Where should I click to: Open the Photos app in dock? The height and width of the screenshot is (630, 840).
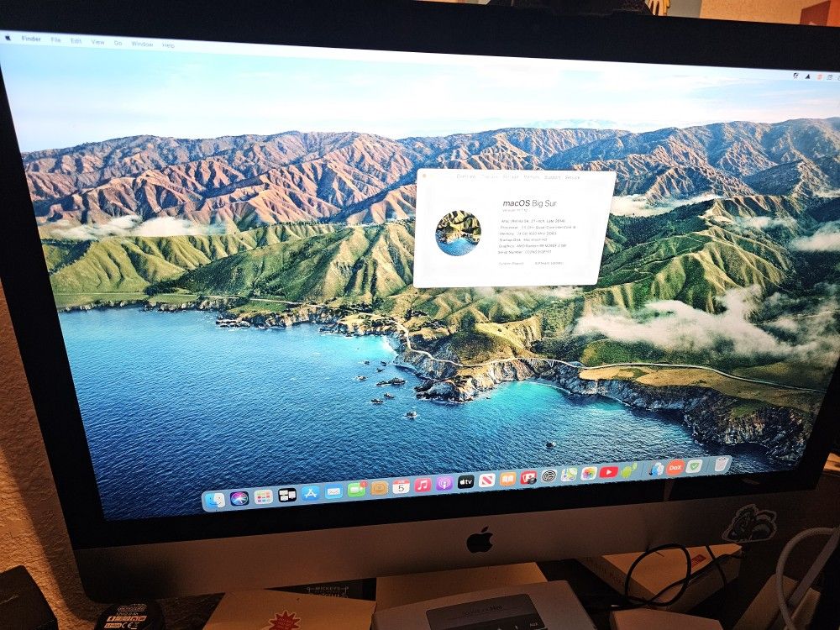[x=589, y=473]
